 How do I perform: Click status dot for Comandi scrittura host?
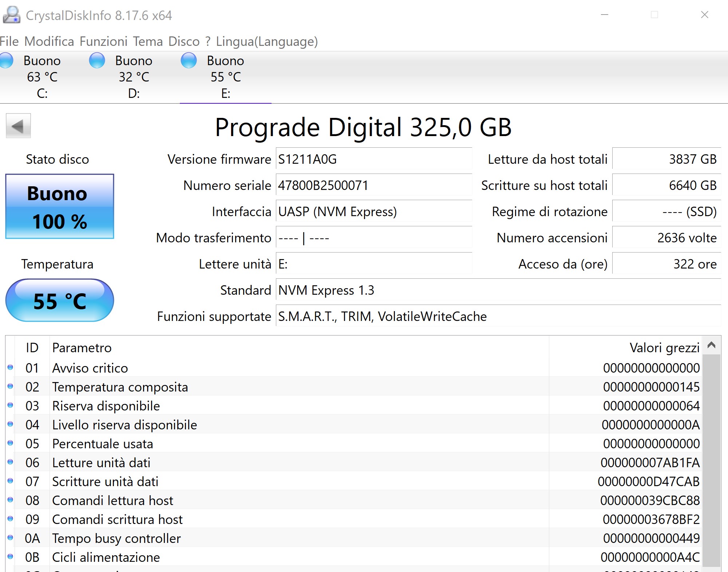click(10, 519)
